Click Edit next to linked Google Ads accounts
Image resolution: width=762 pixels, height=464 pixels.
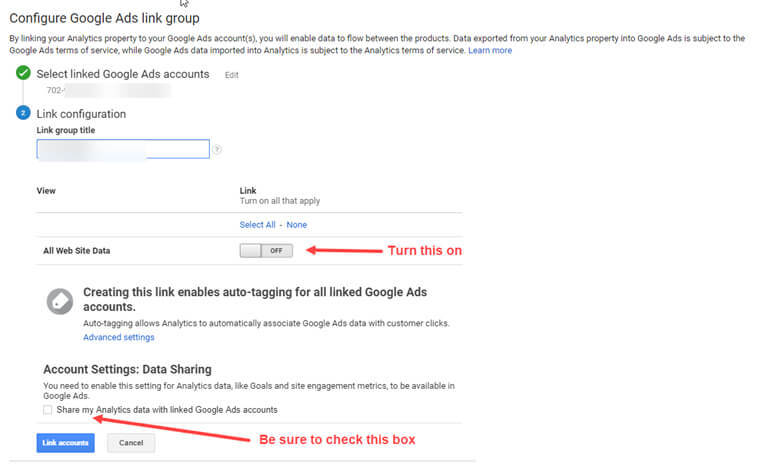point(232,75)
